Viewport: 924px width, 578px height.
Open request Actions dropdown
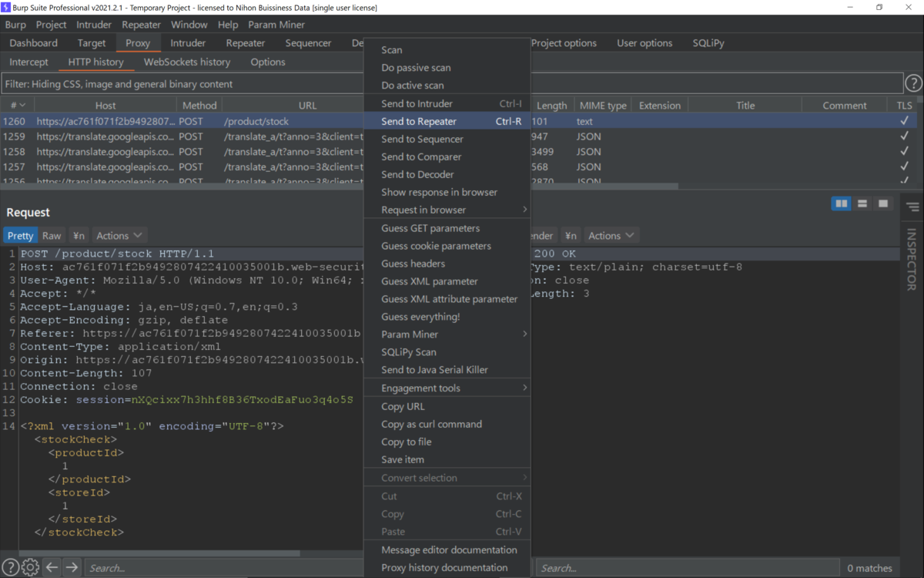click(119, 236)
